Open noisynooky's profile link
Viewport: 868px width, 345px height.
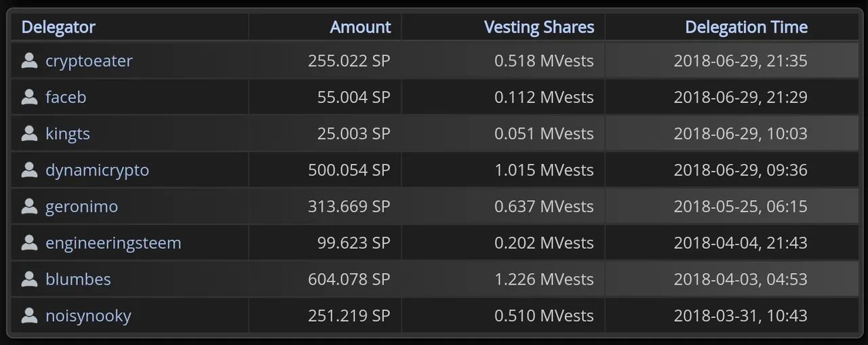(x=88, y=316)
